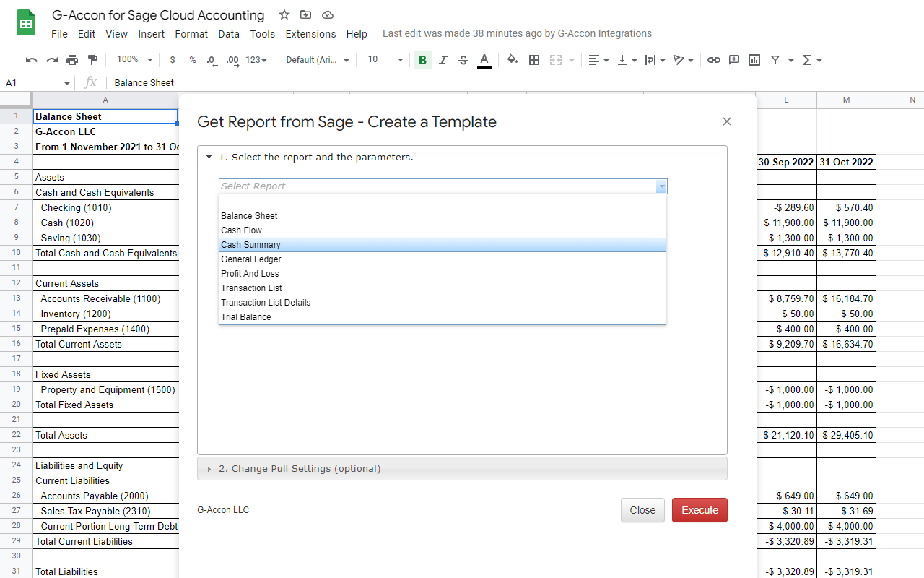
Task: Toggle italic formatting
Action: [x=443, y=60]
